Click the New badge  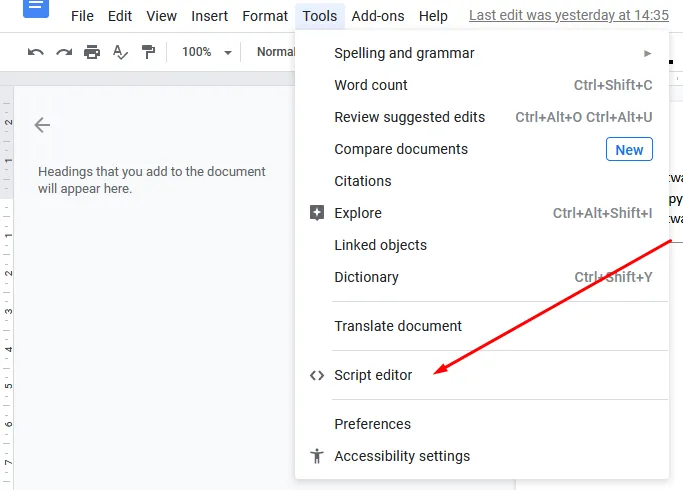pos(629,149)
